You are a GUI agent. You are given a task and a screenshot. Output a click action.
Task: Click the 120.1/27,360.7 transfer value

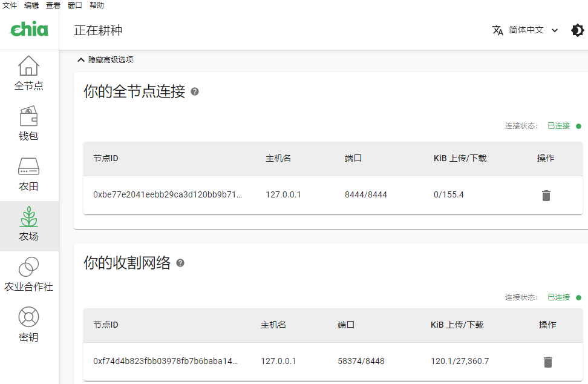click(460, 361)
